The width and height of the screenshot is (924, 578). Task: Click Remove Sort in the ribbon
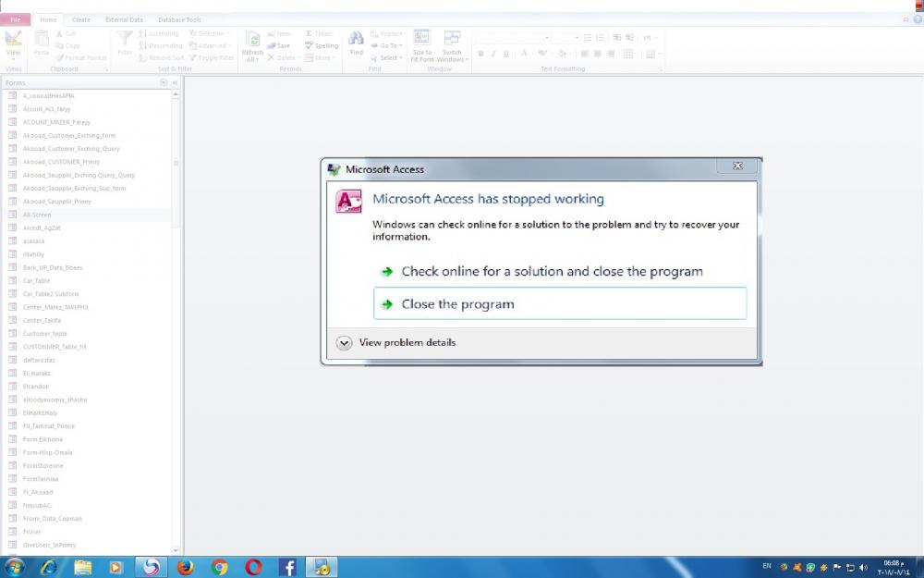162,57
